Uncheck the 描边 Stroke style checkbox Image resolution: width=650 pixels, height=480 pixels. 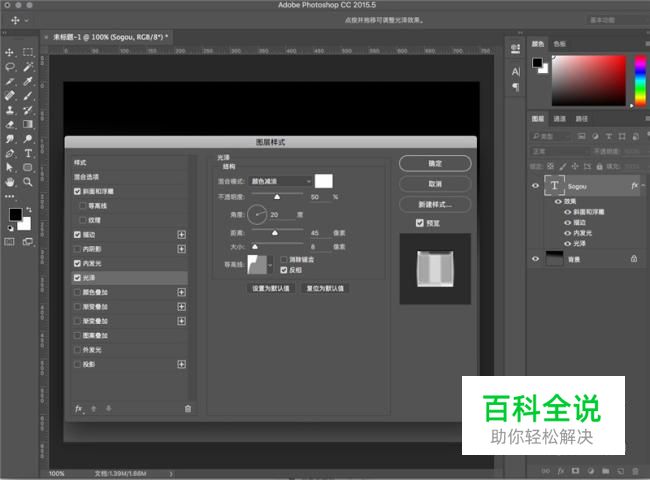coord(77,235)
